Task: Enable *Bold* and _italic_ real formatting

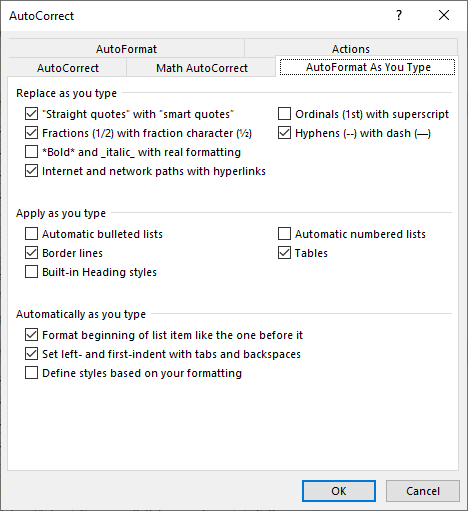Action: 31,152
